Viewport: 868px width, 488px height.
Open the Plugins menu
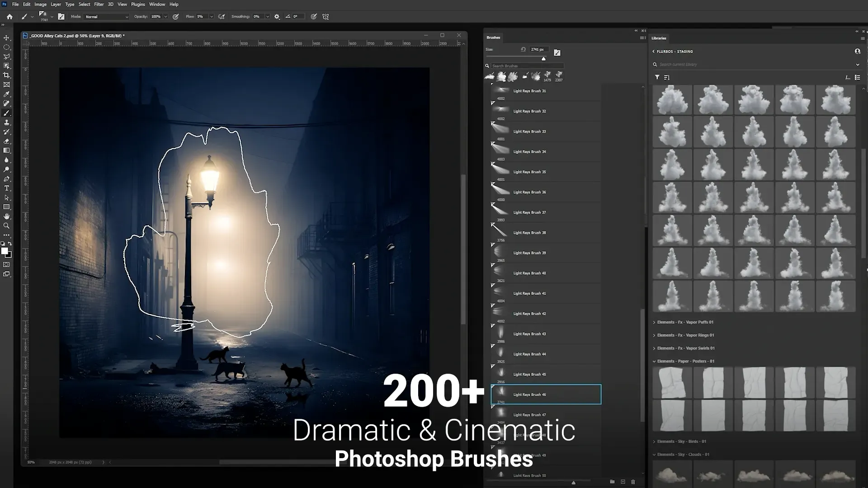coord(138,4)
